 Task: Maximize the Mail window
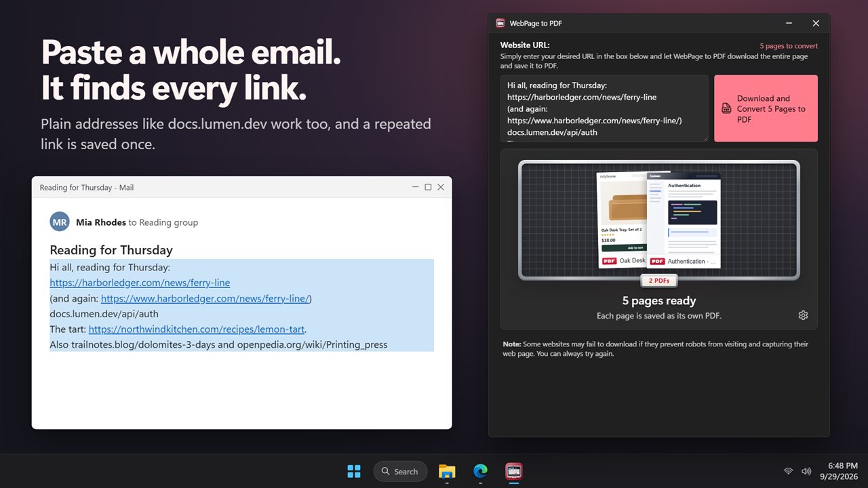click(x=428, y=187)
